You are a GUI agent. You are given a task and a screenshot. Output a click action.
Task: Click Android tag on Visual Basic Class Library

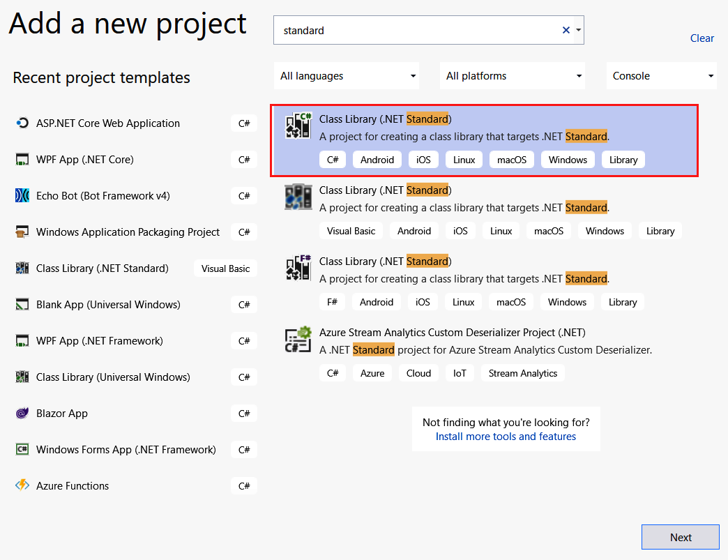(x=414, y=231)
